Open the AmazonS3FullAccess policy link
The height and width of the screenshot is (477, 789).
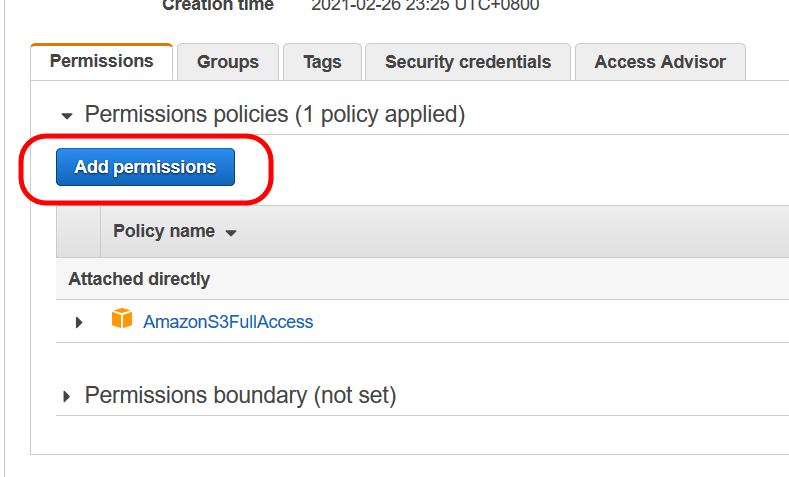pos(228,322)
